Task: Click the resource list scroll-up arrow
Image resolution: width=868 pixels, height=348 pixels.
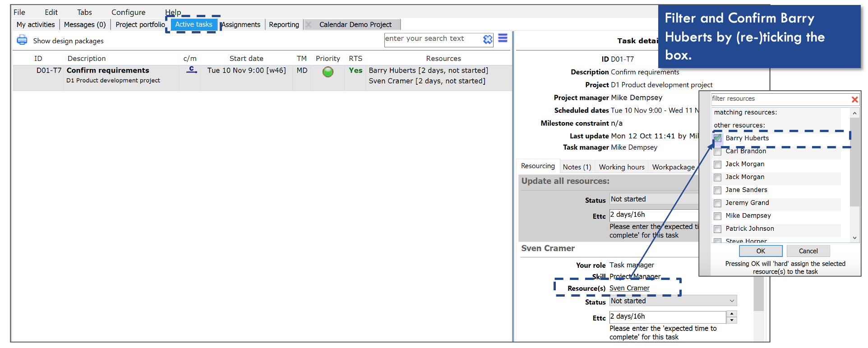Action: point(854,113)
